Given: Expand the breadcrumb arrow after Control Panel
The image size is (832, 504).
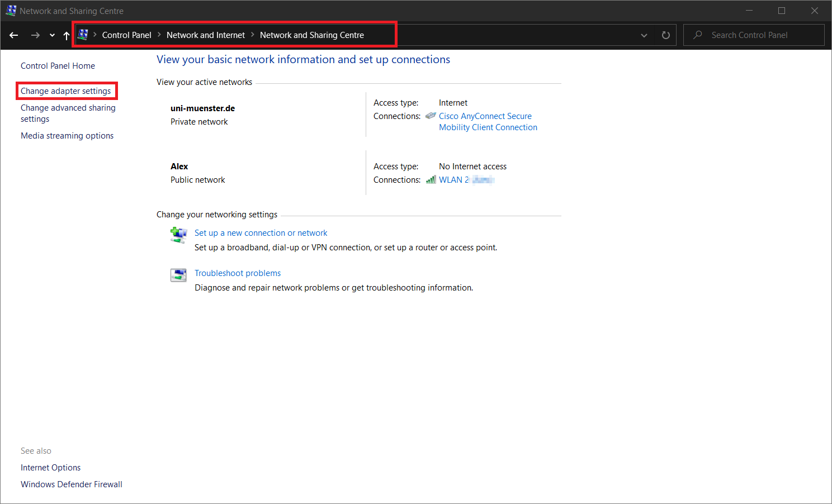Looking at the screenshot, I should coord(158,35).
